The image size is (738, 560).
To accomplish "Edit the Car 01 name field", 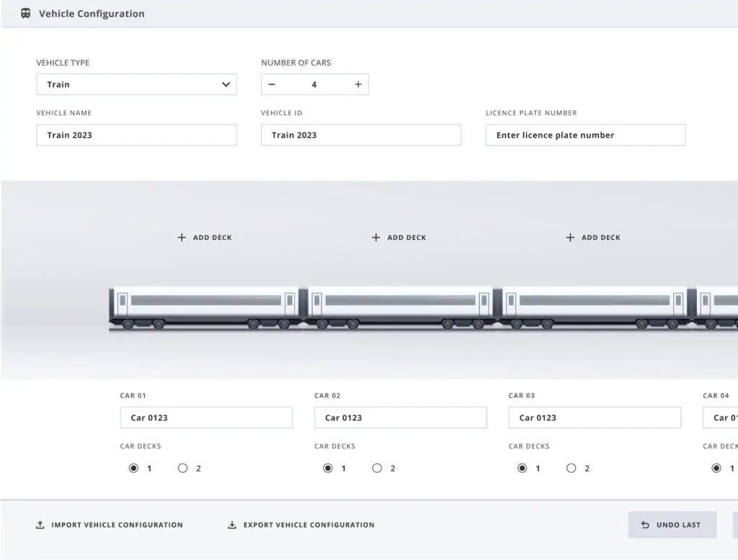I will pyautogui.click(x=206, y=417).
